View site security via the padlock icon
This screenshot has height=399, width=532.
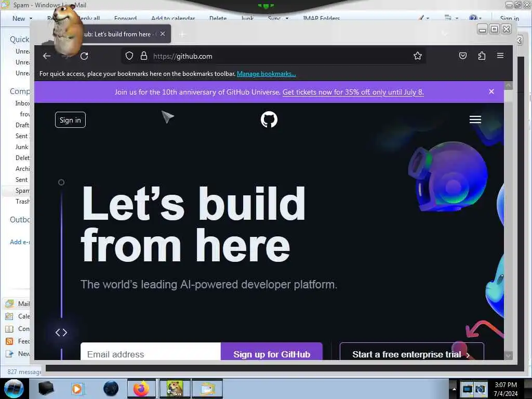pyautogui.click(x=144, y=56)
